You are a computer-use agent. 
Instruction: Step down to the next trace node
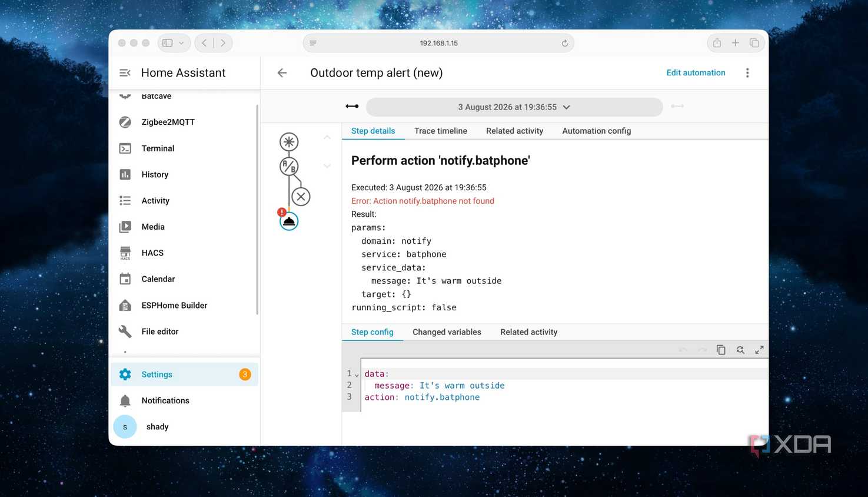tap(327, 166)
